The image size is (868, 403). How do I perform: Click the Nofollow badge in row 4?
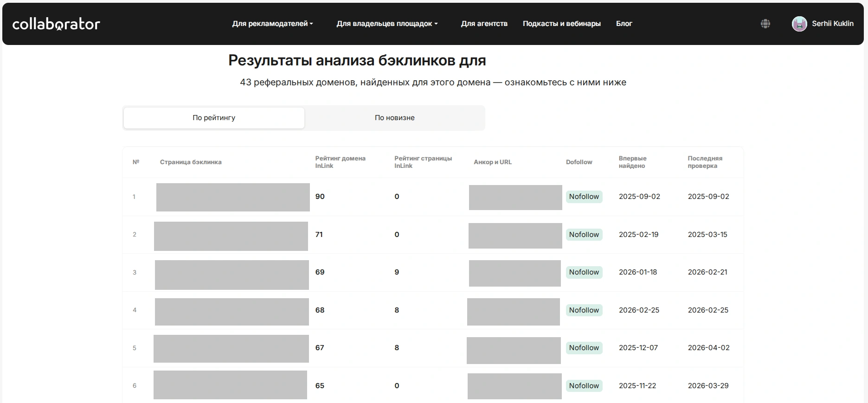(584, 310)
